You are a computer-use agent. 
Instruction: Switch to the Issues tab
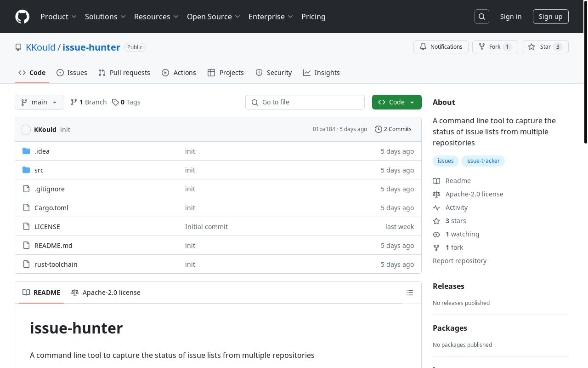[x=72, y=73]
